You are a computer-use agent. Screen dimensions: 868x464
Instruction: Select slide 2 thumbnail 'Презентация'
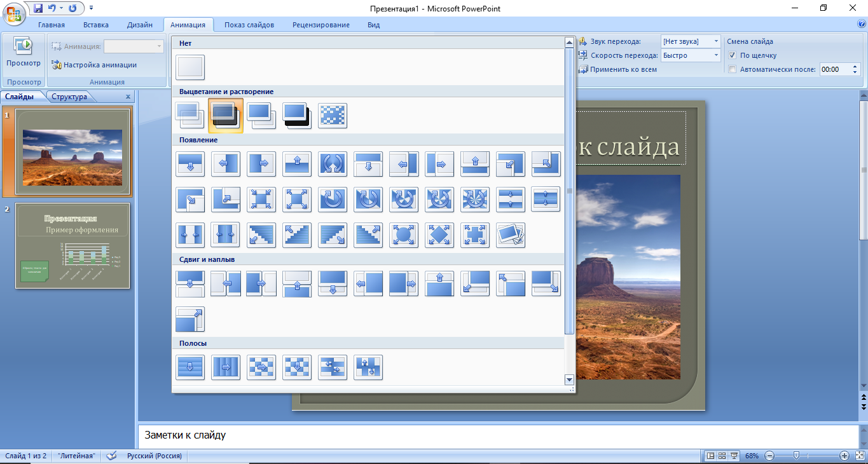click(x=72, y=245)
